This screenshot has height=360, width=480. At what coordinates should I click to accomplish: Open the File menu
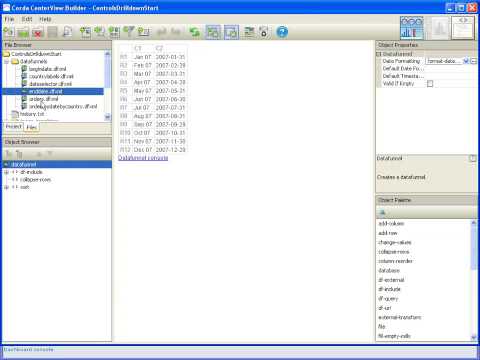coord(9,19)
